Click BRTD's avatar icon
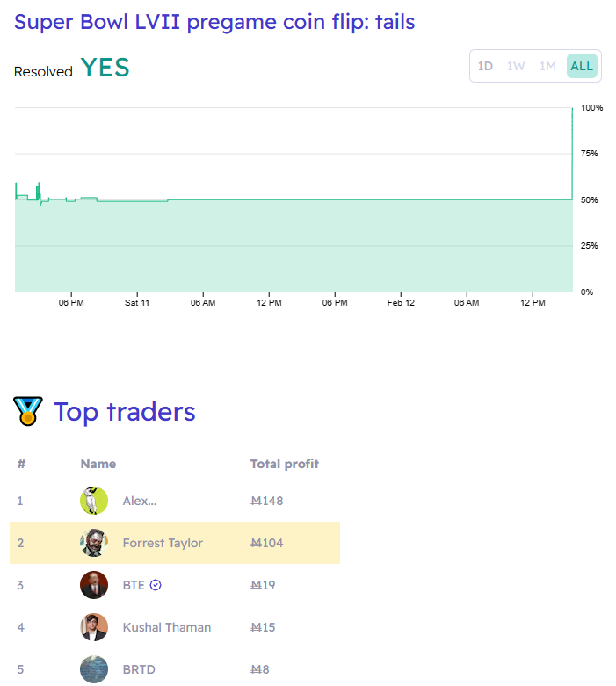Image resolution: width=616 pixels, height=686 pixels. click(94, 669)
